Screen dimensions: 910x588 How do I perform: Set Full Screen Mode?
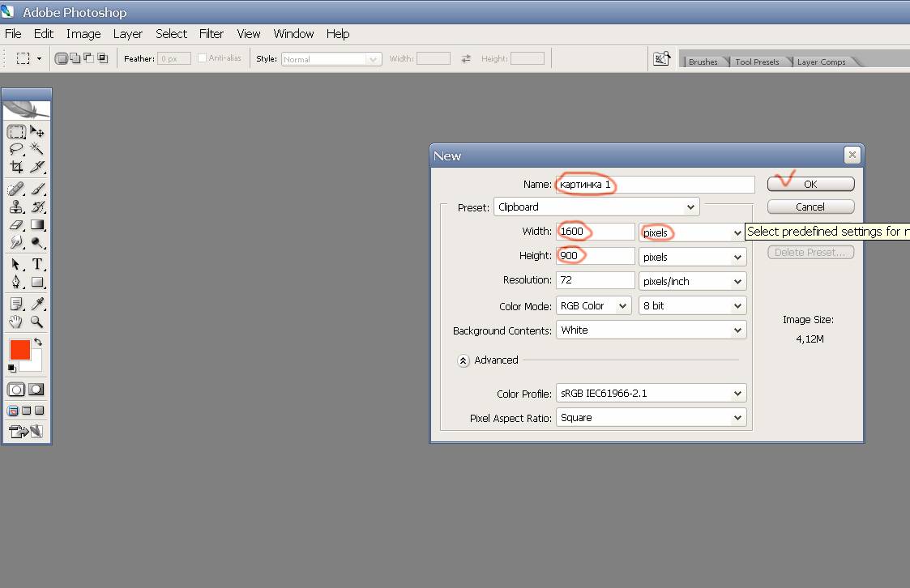(x=40, y=411)
